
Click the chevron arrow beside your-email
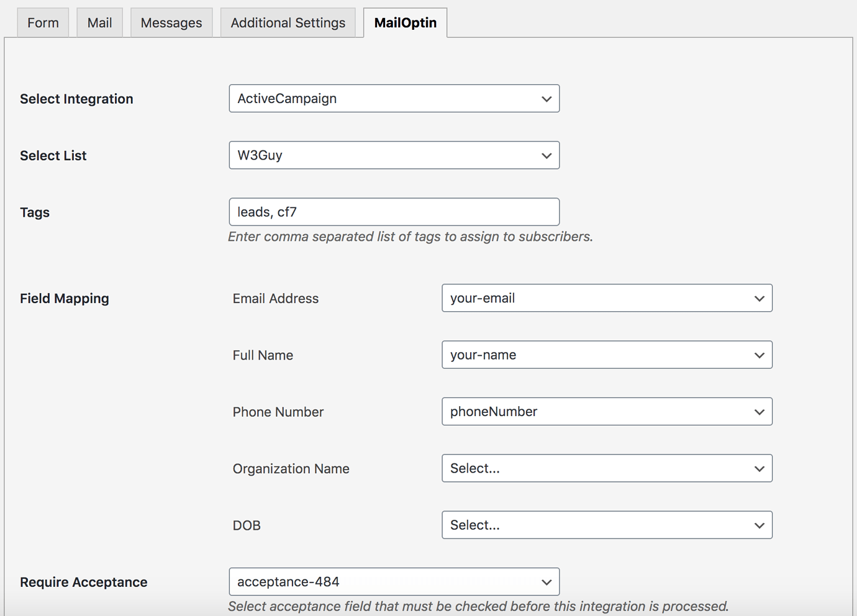pos(759,299)
